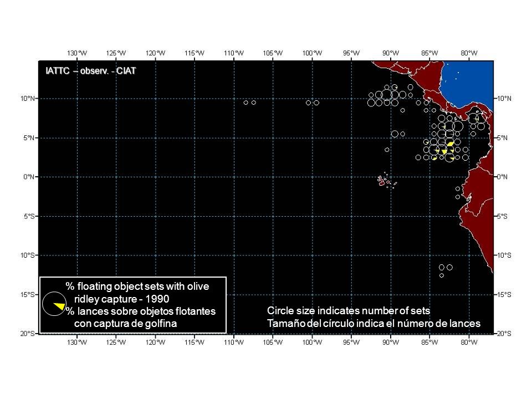This screenshot has height=399, width=532.
Task: Click the "Circle size indicates number of sets" note
Action: [349, 310]
